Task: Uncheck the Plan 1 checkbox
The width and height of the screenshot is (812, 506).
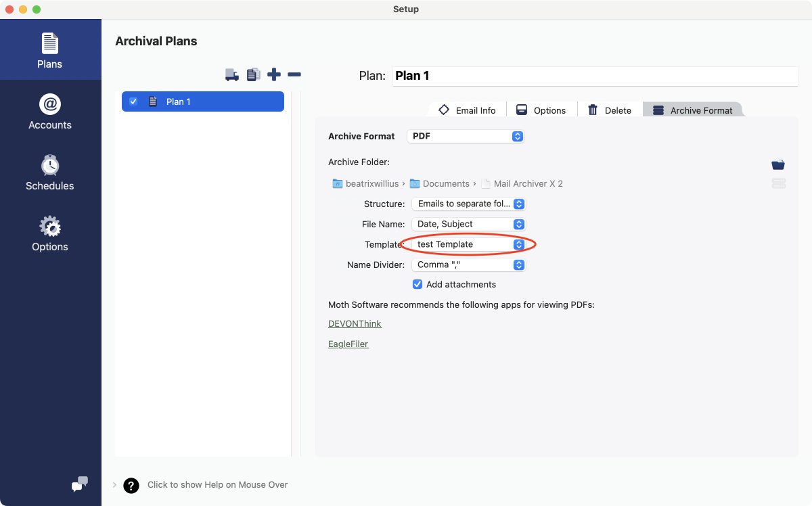Action: (x=133, y=101)
